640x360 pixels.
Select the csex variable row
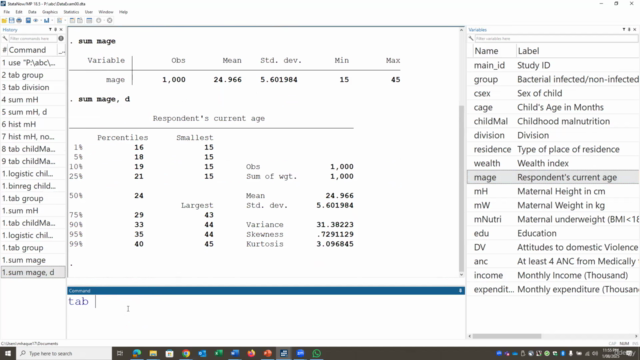(x=553, y=93)
